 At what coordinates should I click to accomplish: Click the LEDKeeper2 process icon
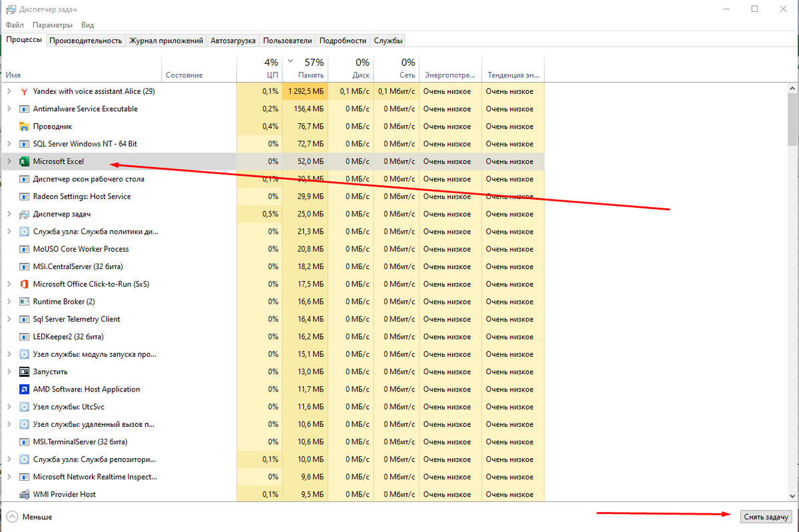coord(24,337)
